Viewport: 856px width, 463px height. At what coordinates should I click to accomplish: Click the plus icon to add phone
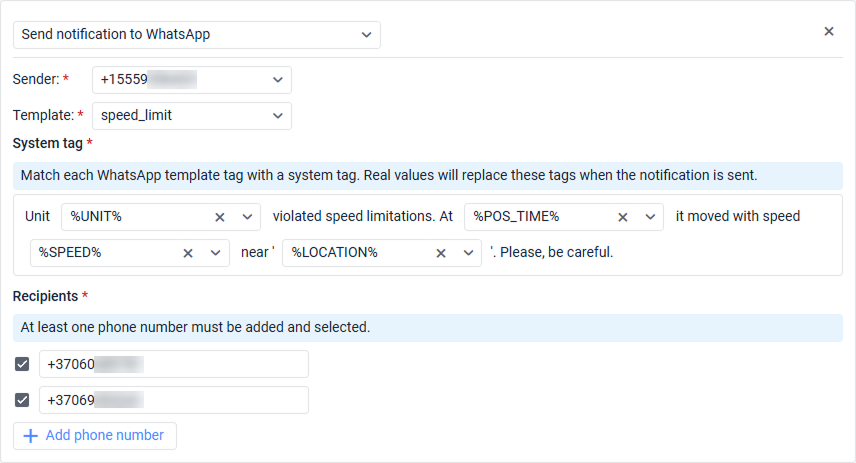(30, 436)
